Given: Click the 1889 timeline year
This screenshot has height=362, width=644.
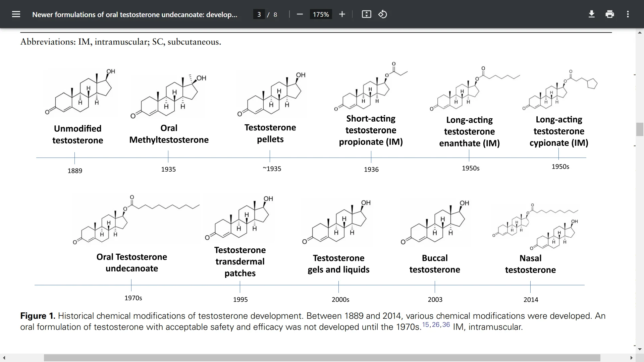Looking at the screenshot, I should pyautogui.click(x=75, y=171).
